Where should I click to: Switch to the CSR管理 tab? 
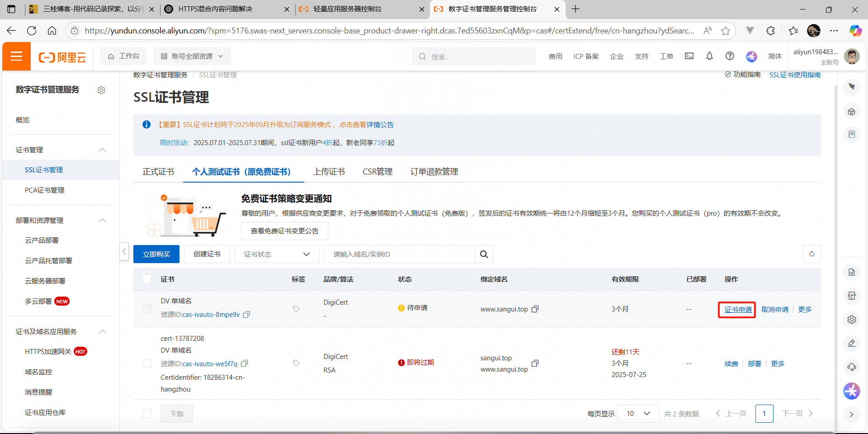point(377,172)
